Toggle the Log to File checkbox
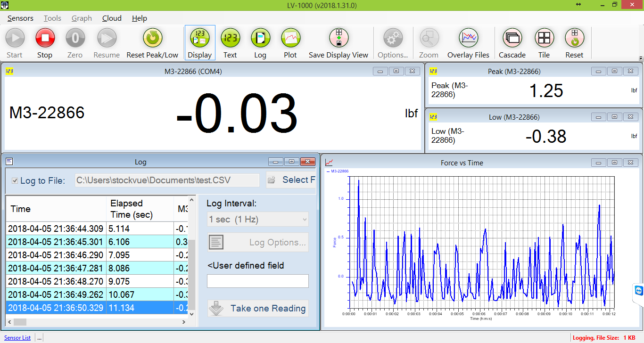The height and width of the screenshot is (343, 644). click(x=15, y=180)
